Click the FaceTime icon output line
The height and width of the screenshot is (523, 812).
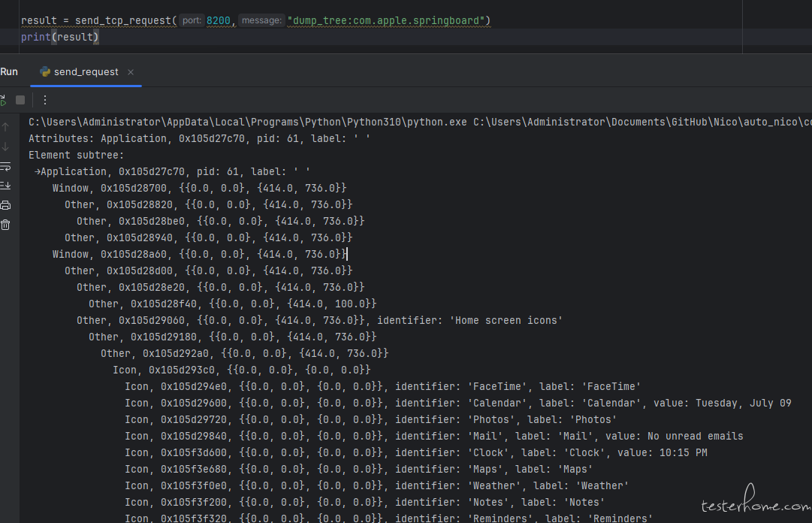coord(382,387)
